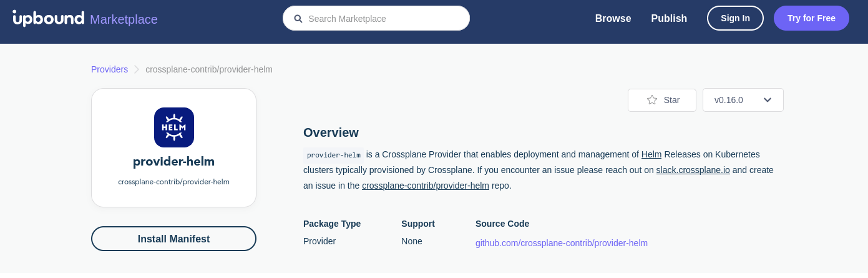Open crossplane-contrib/provider-helm repo link in overview
The width and height of the screenshot is (868, 278).
point(425,186)
